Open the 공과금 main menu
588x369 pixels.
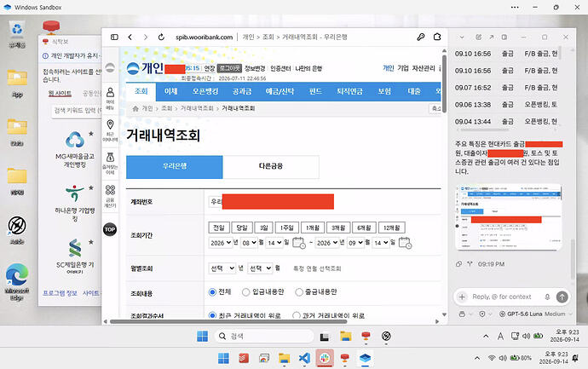(x=242, y=91)
